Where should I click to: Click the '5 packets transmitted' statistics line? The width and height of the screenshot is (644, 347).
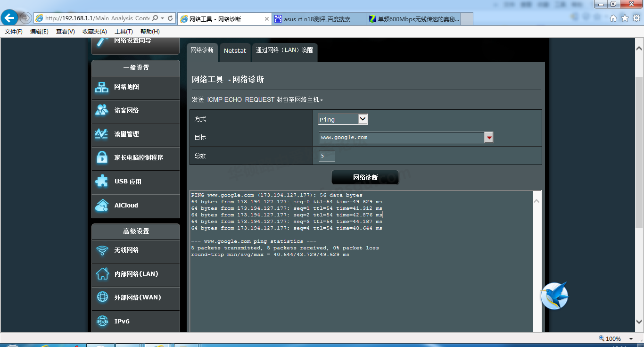(x=285, y=248)
